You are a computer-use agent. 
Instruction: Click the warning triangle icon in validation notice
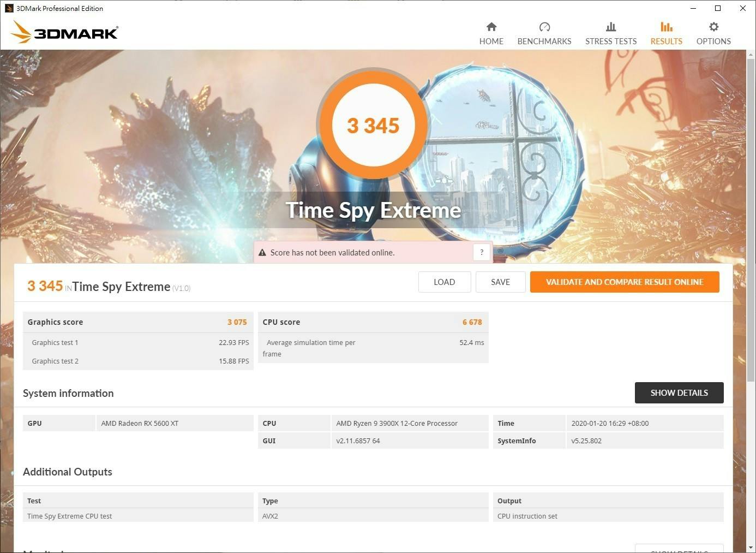click(262, 253)
